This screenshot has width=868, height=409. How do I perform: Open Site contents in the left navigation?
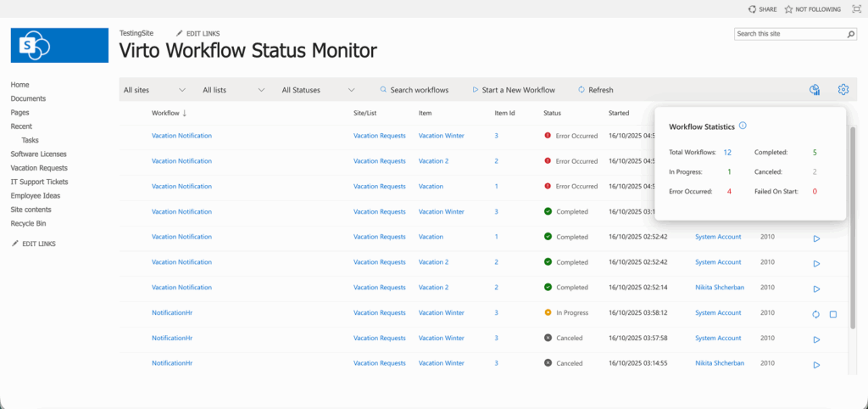tap(31, 210)
